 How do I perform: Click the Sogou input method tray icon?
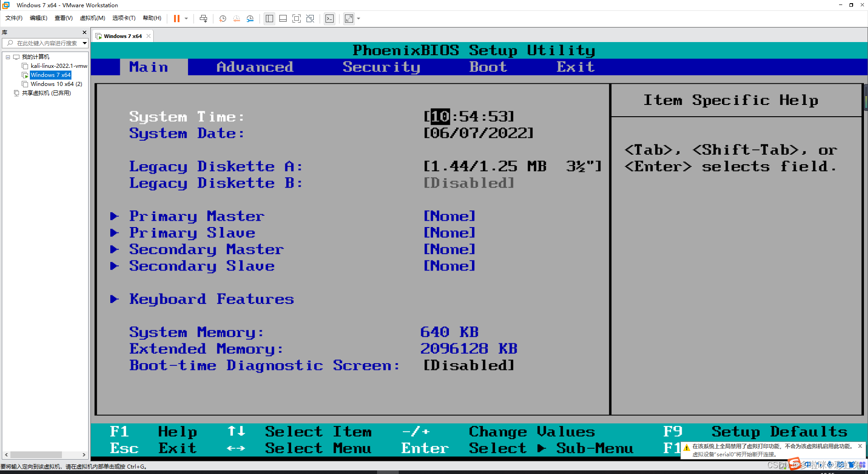coord(795,464)
